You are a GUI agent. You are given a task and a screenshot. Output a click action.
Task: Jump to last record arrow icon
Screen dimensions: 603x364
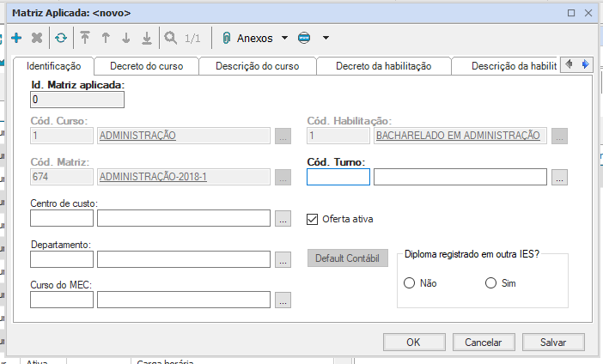click(147, 38)
